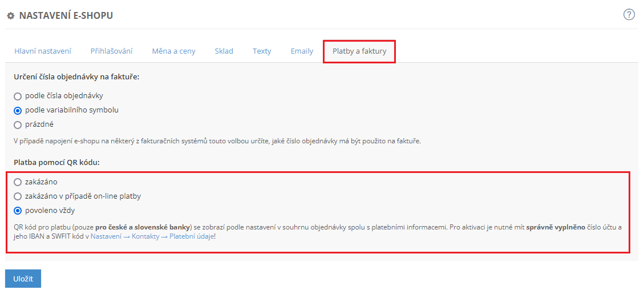Follow the Nastavení link in the QR note
The height and width of the screenshot is (298, 644).
coord(106,236)
